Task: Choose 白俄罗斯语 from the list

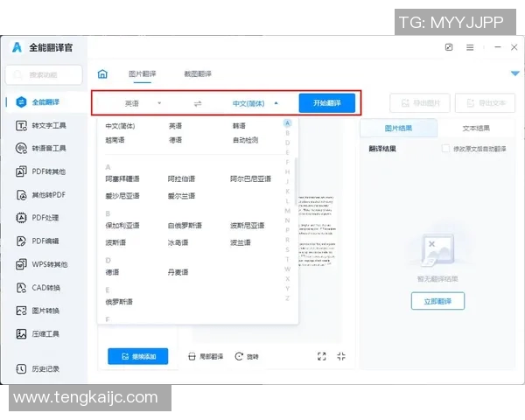Action: [185, 226]
